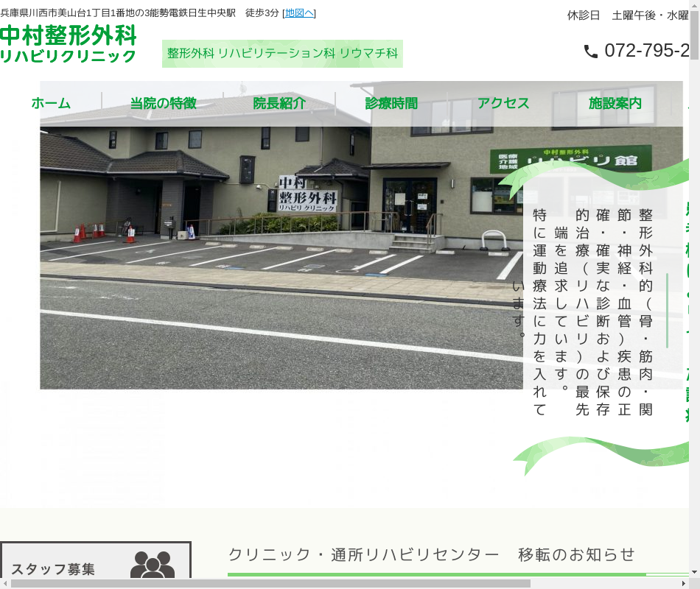Click the 中村整形外科 リハビリクリニック logo
The height and width of the screenshot is (589, 700).
pos(69,44)
